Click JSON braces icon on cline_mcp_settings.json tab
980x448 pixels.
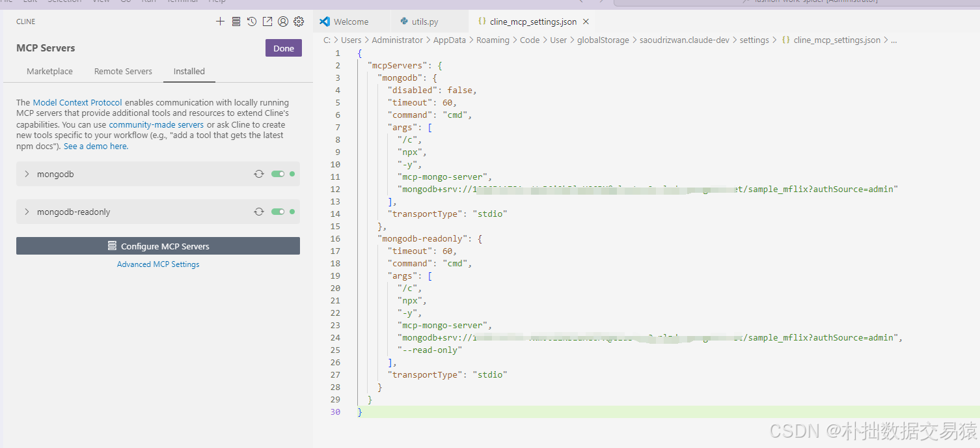[x=482, y=21]
